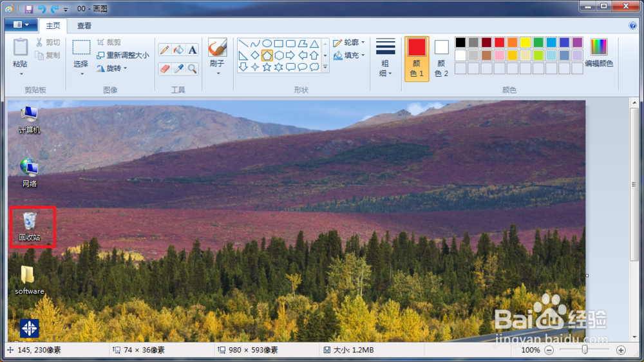644x362 pixels.
Task: Switch to the Home (主页) tab
Action: click(x=53, y=26)
